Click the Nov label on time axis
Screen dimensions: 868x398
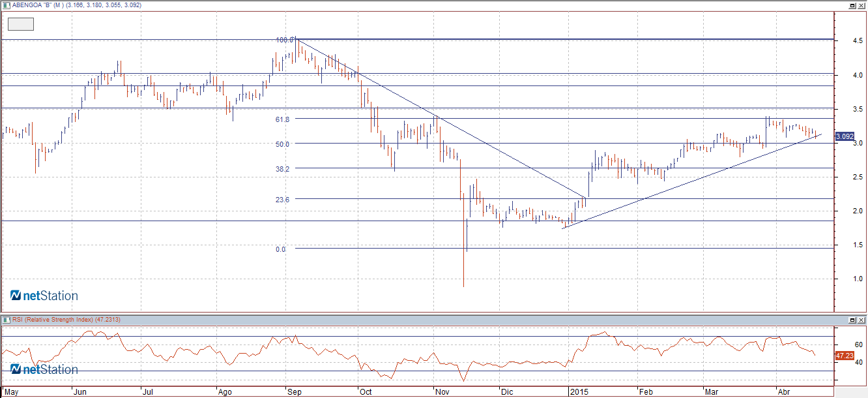442,392
